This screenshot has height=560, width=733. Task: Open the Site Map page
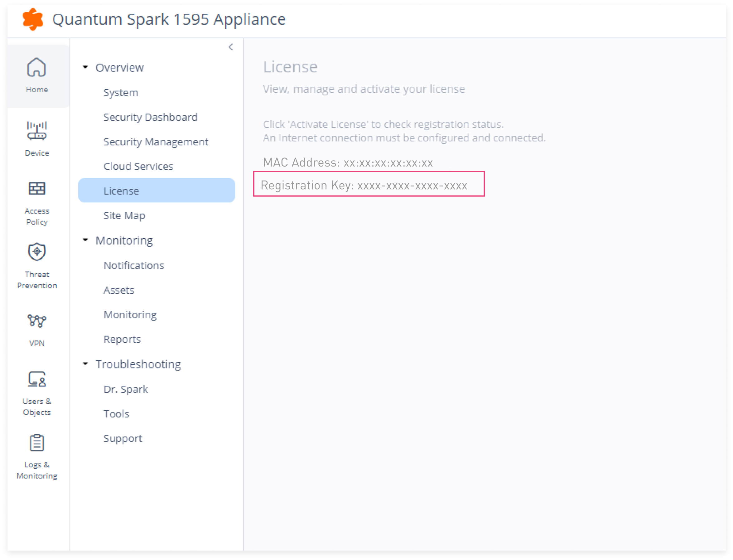(x=124, y=216)
